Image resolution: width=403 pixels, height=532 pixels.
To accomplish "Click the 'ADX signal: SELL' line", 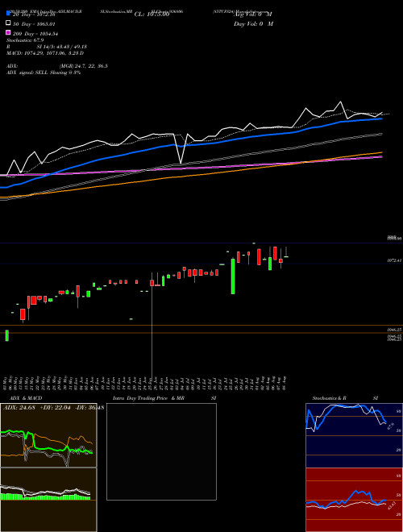I will click(x=44, y=73).
